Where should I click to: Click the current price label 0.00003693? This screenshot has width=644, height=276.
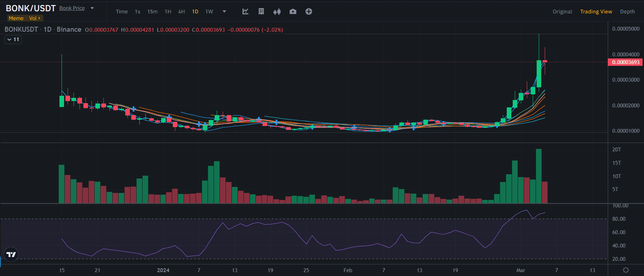[x=625, y=62]
